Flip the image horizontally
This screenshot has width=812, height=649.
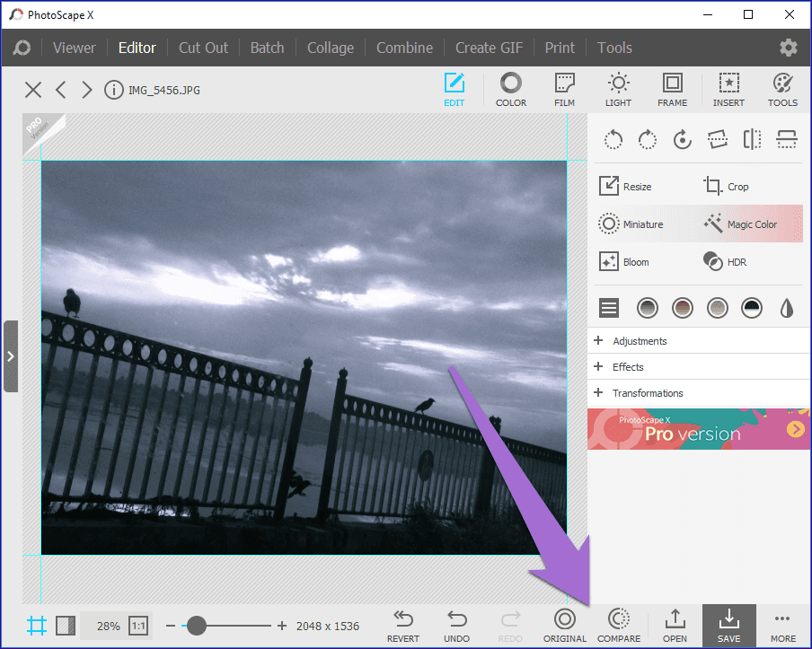(752, 139)
